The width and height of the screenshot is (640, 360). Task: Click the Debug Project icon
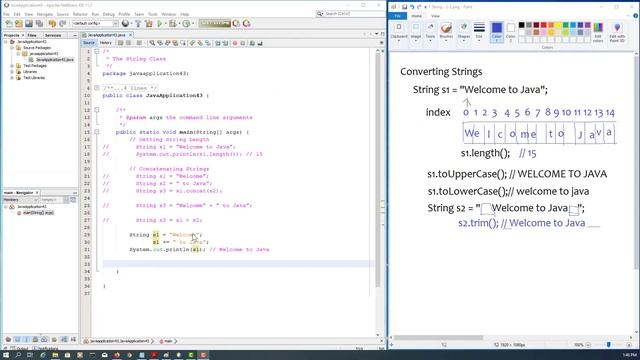[172, 24]
